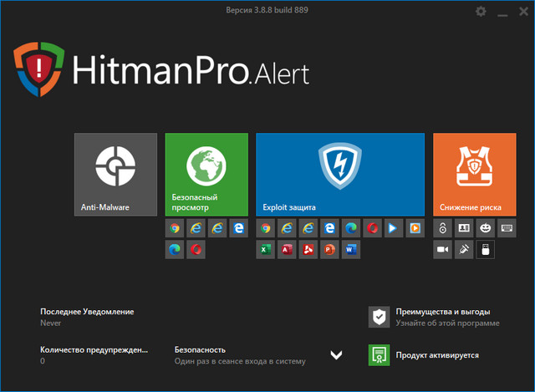Open the settings gear menu
The height and width of the screenshot is (392, 535).
[480, 12]
